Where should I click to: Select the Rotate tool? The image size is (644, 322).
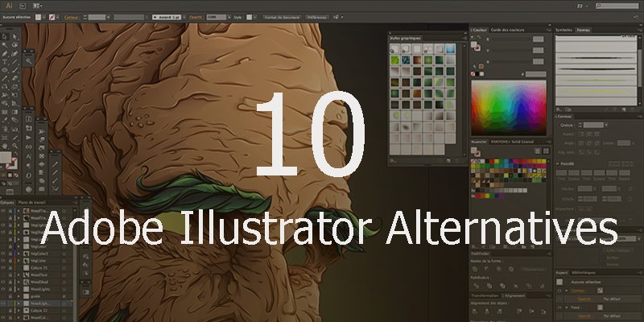[x=5, y=87]
